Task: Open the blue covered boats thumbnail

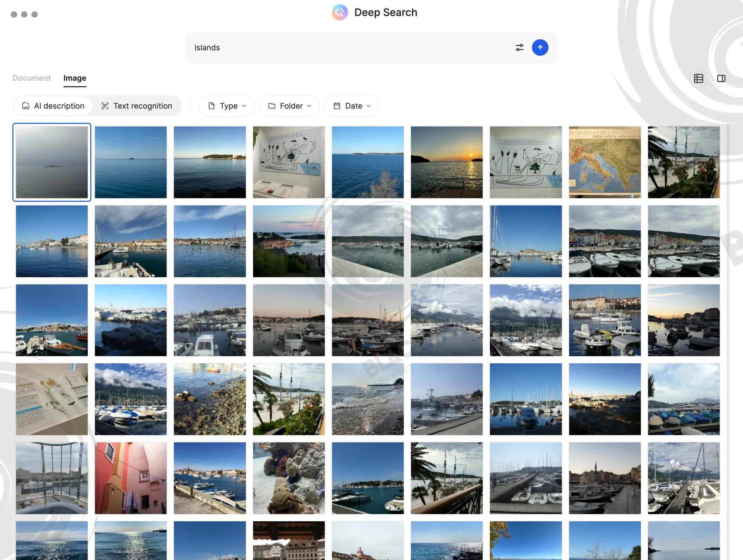Action: (x=684, y=399)
